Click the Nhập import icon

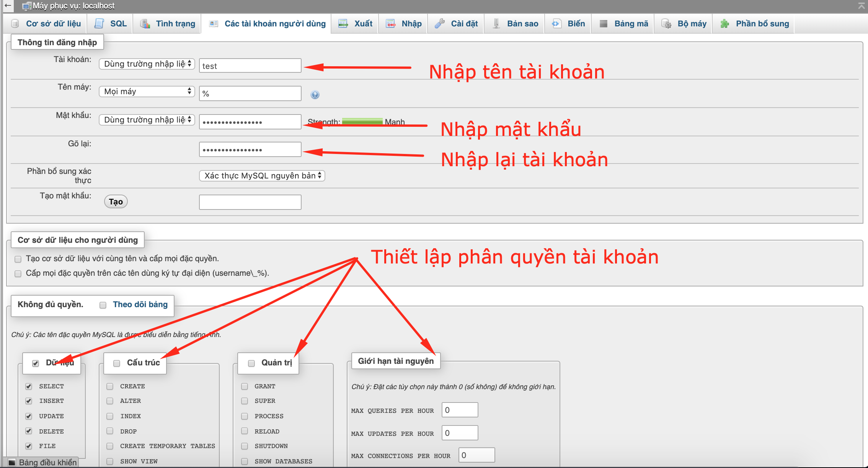click(x=391, y=24)
